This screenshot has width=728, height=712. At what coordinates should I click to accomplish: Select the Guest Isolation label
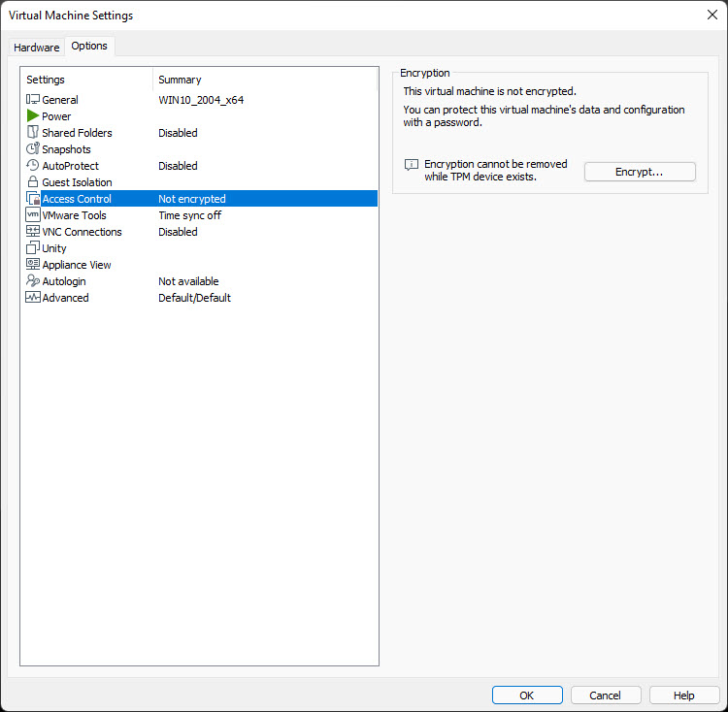77,182
